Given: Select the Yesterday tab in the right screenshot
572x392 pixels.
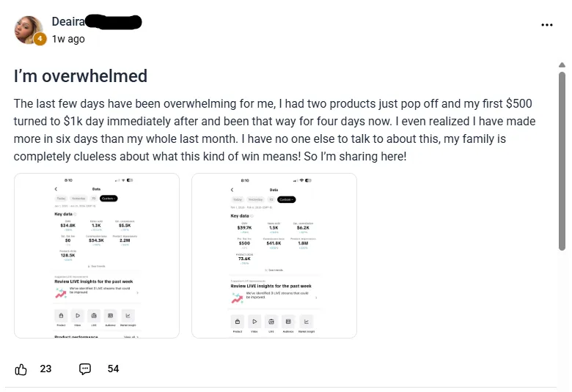Looking at the screenshot, I should pos(255,199).
